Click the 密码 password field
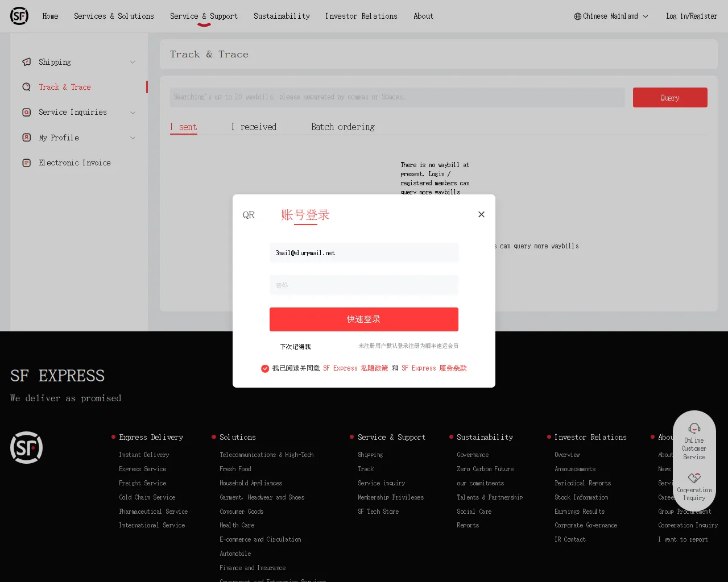 364,285
